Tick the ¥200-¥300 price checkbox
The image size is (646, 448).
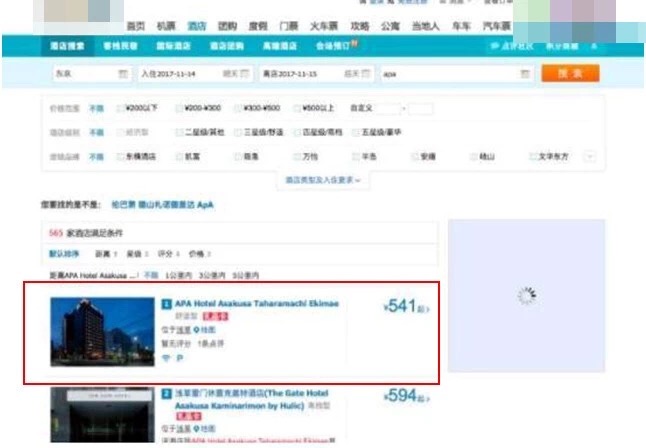(x=179, y=108)
